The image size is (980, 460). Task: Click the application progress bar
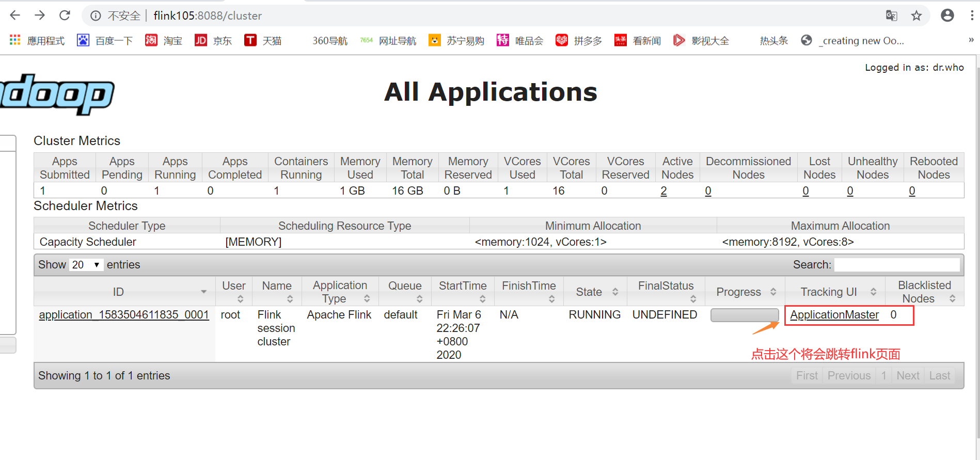coord(745,315)
